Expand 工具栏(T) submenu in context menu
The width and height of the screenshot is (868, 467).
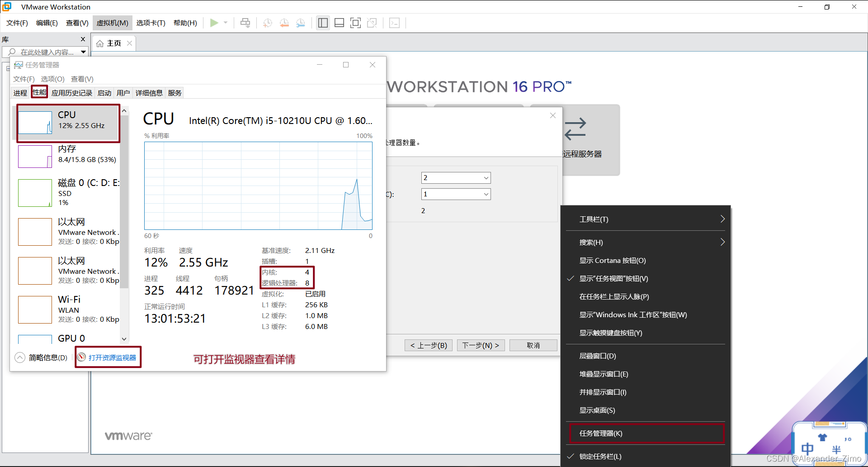[x=646, y=219]
